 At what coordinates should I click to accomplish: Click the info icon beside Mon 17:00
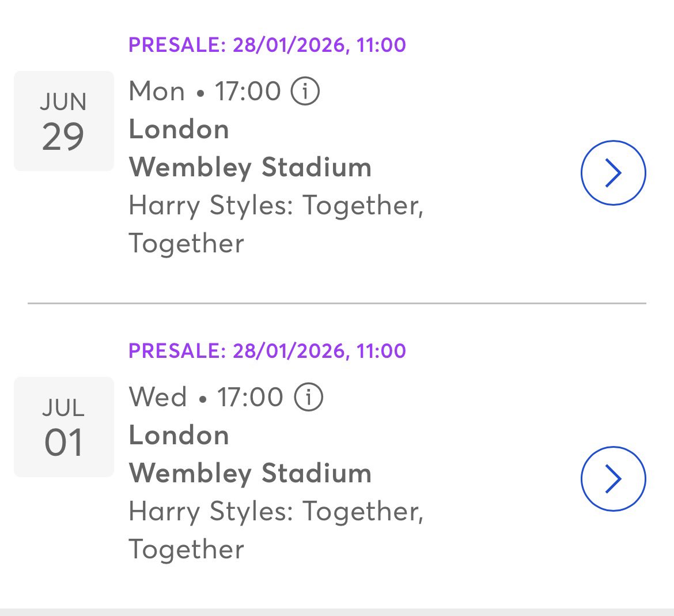point(305,92)
